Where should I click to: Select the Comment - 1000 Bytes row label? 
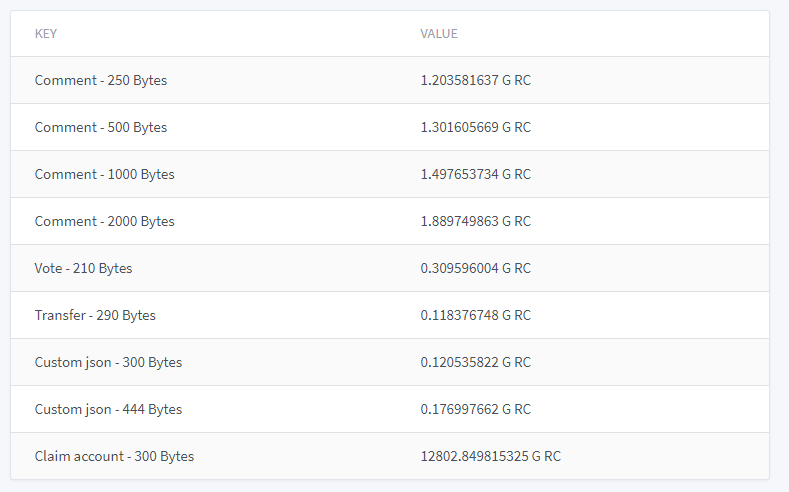pyautogui.click(x=104, y=174)
